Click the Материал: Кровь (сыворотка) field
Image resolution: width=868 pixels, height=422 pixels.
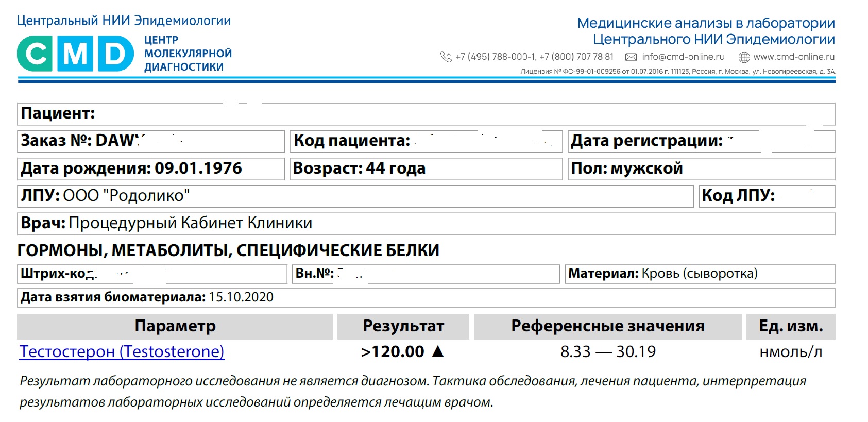point(700,274)
